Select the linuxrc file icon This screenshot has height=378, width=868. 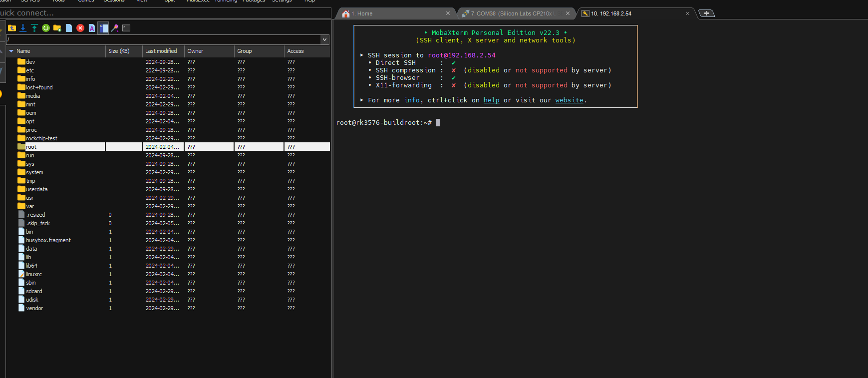[x=21, y=274]
